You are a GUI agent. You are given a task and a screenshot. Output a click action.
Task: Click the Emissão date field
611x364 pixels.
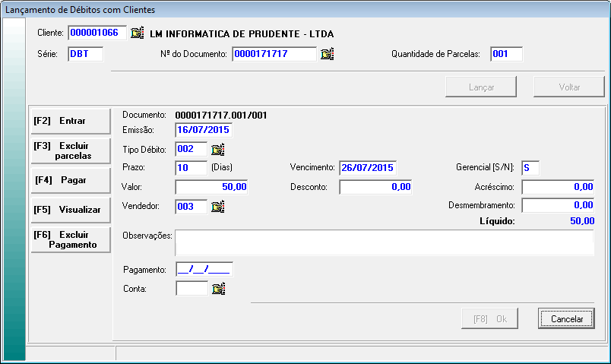(x=204, y=130)
